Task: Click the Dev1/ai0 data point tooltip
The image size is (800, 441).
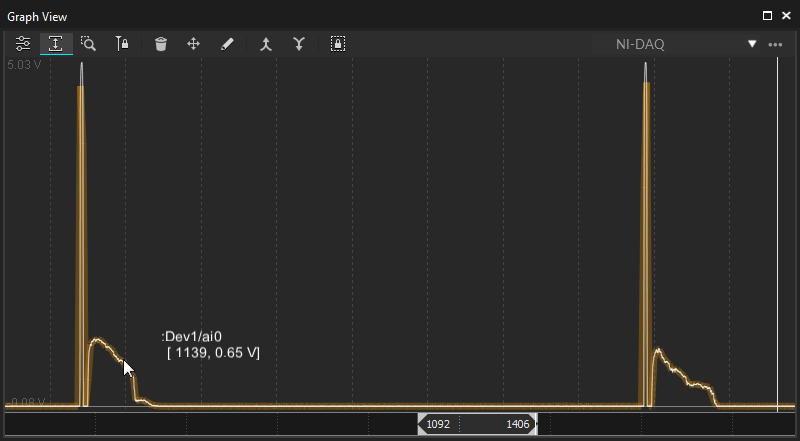Action: (x=211, y=345)
